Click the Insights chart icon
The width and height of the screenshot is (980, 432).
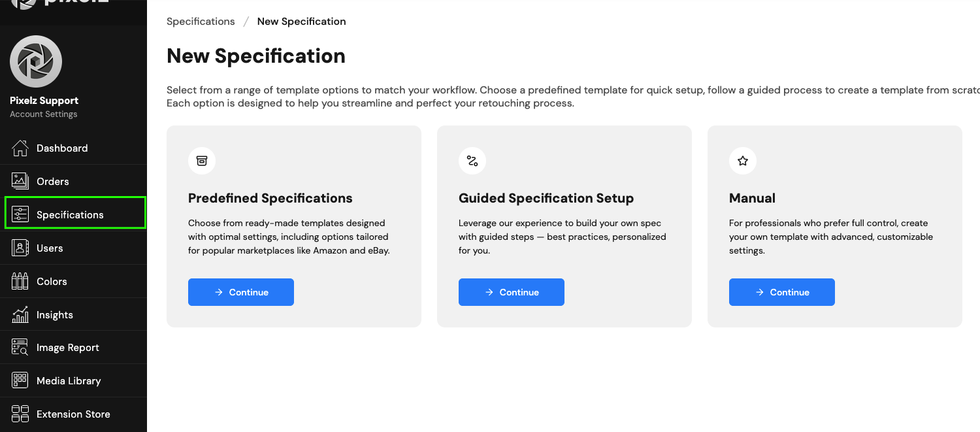[x=20, y=314]
